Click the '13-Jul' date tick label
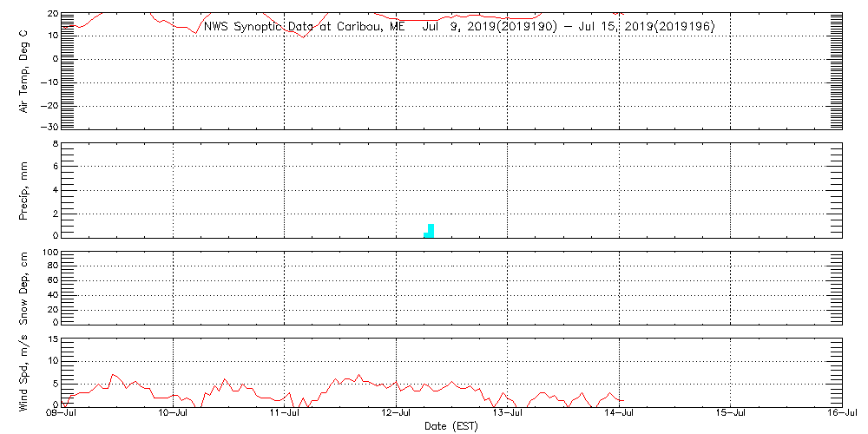This screenshot has width=868, height=434. click(508, 413)
